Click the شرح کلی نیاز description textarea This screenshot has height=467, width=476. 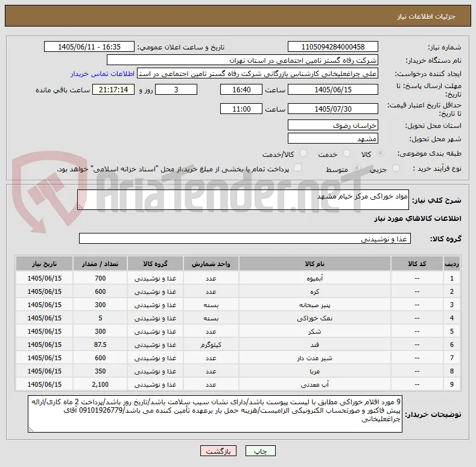(243, 200)
